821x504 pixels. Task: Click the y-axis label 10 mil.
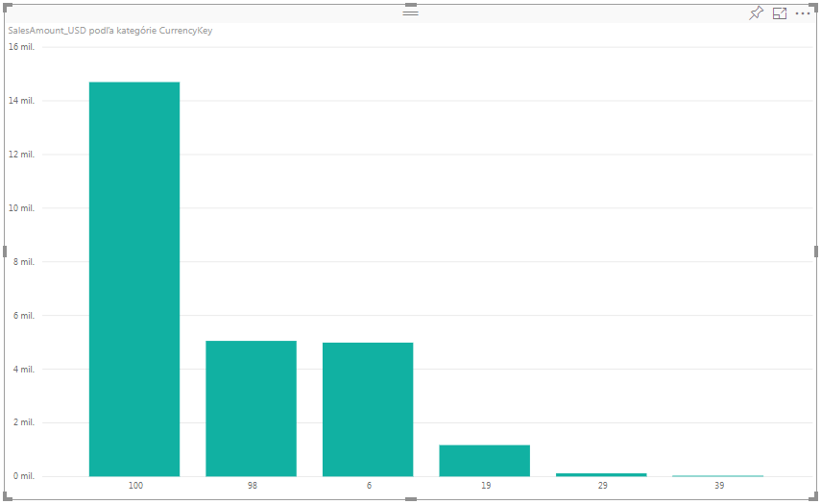pos(21,208)
